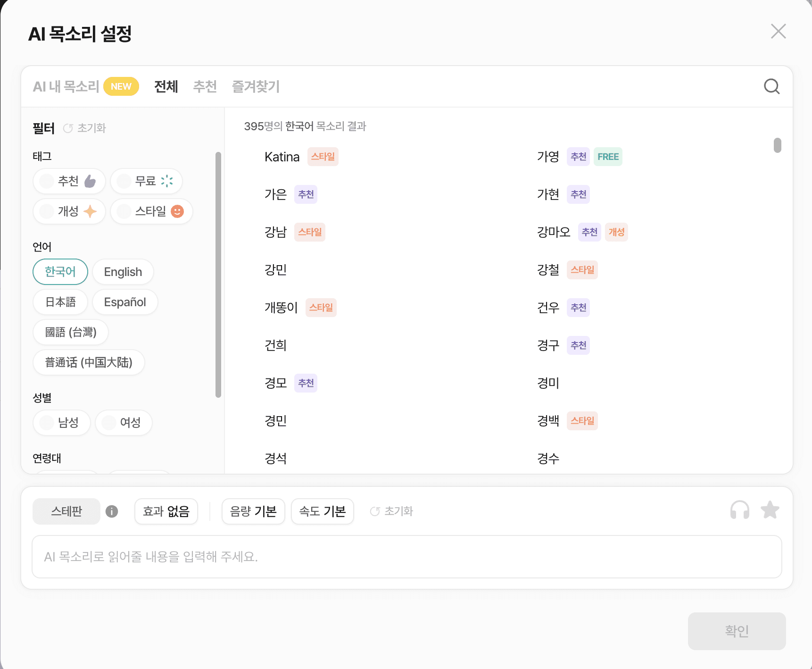Open the voice search magnifier icon

coord(771,86)
